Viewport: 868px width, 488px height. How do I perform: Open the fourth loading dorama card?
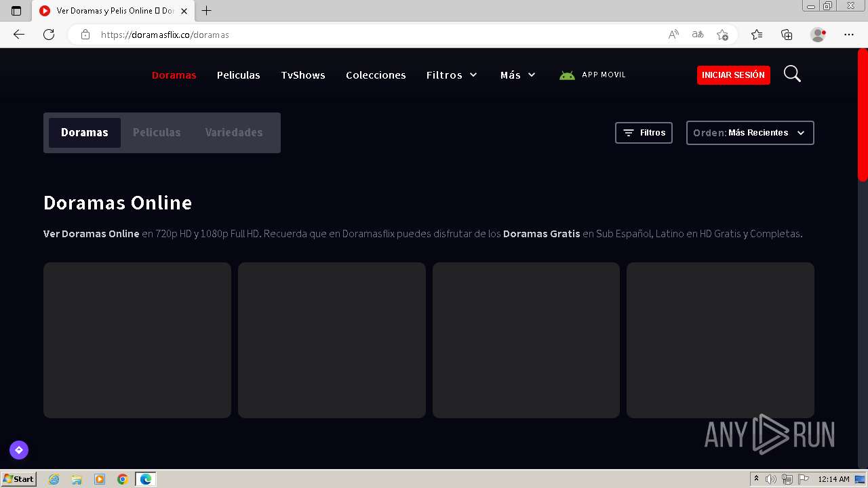[720, 340]
